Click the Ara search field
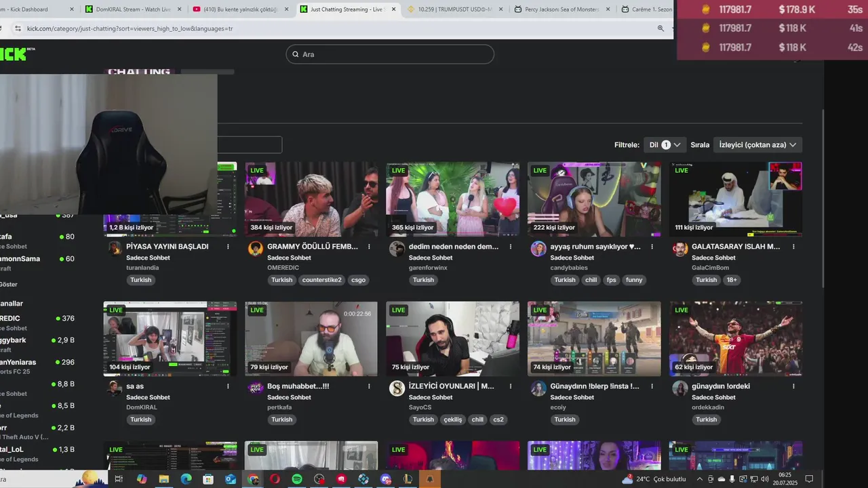Viewport: 868px width, 488px height. 390,54
